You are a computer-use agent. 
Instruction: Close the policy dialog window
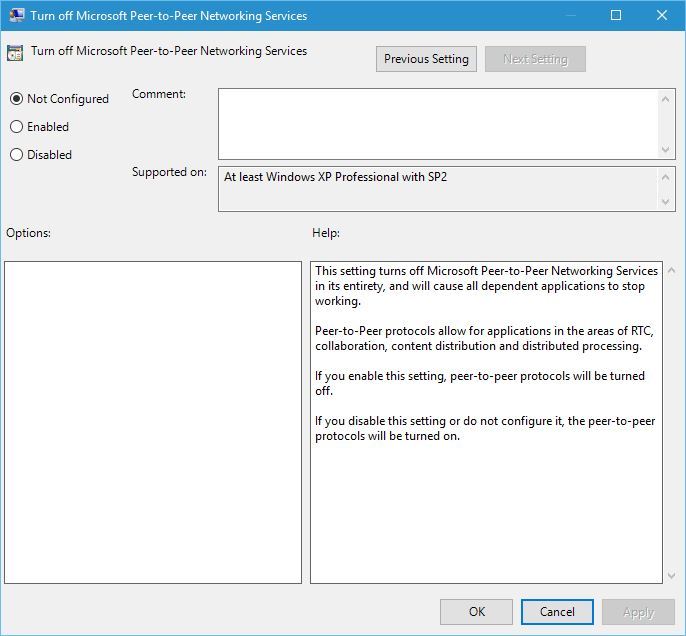tap(662, 15)
